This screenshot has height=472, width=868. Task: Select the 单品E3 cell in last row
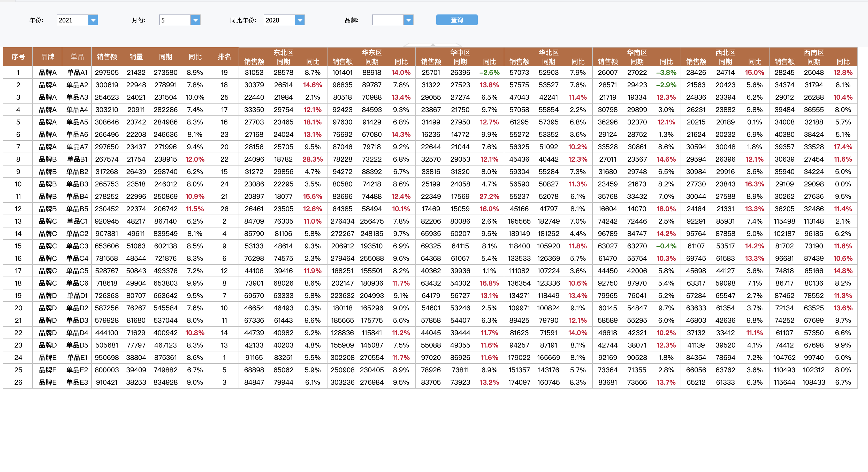pyautogui.click(x=77, y=382)
